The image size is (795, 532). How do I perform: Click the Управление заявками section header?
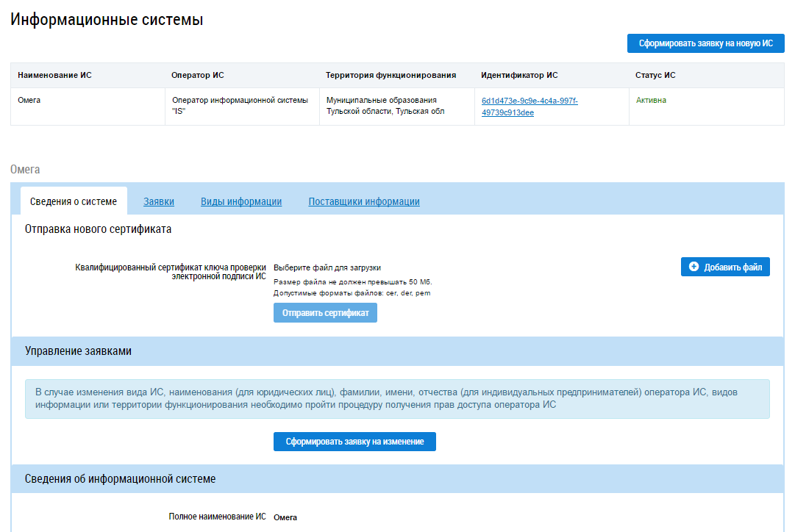pos(78,351)
